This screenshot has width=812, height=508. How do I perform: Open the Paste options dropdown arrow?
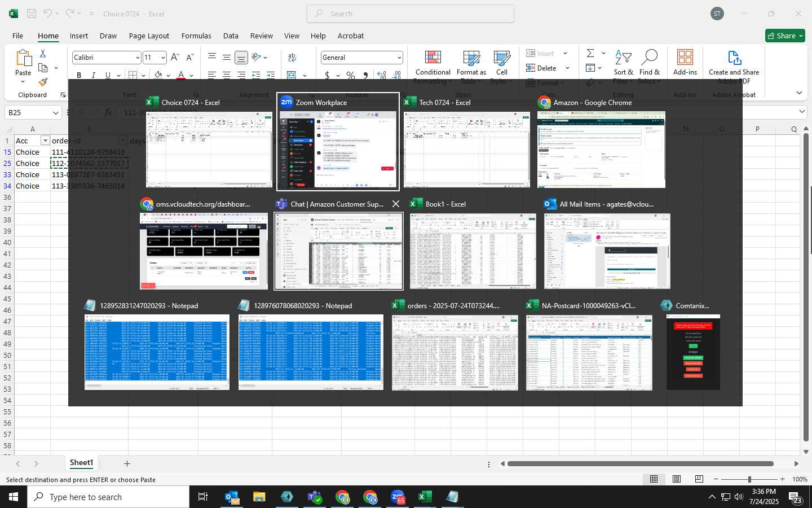tap(23, 82)
